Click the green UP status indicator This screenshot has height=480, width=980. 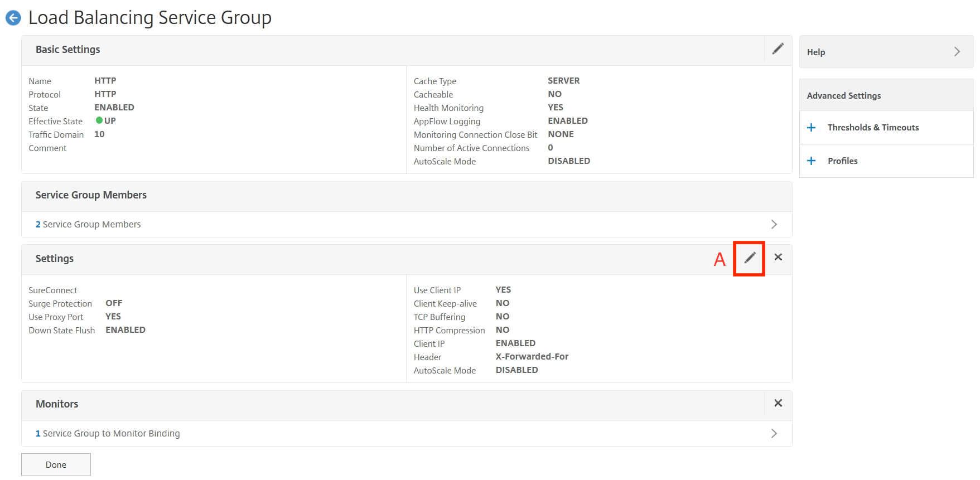99,120
